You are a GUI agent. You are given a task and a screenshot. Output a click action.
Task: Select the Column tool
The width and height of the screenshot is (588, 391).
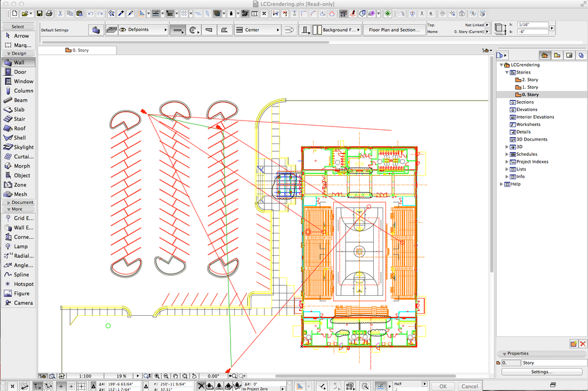(x=19, y=91)
